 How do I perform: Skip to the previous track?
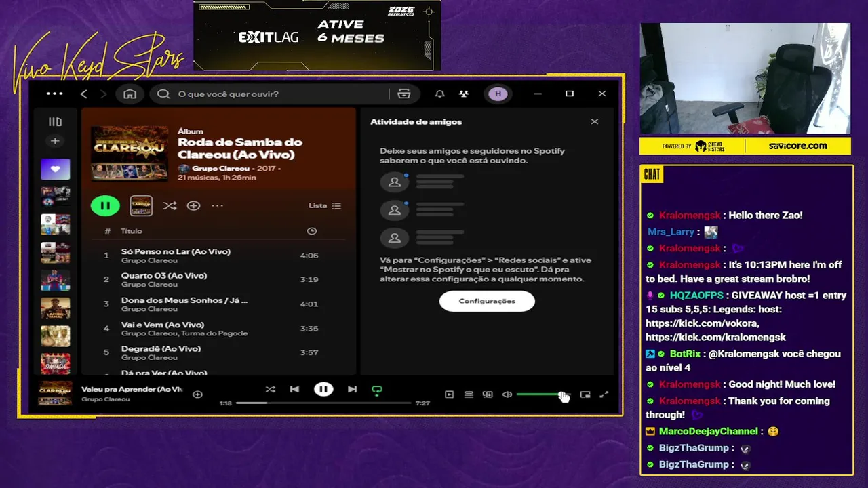coord(294,389)
